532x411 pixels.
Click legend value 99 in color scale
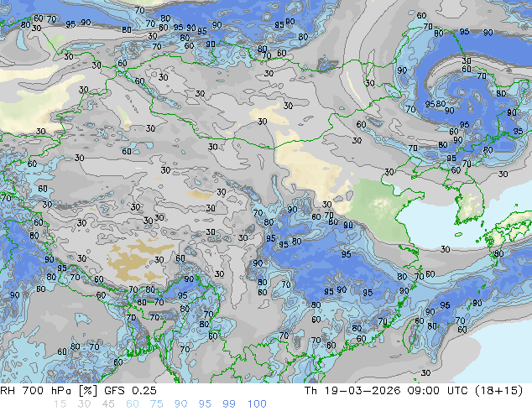(x=229, y=404)
